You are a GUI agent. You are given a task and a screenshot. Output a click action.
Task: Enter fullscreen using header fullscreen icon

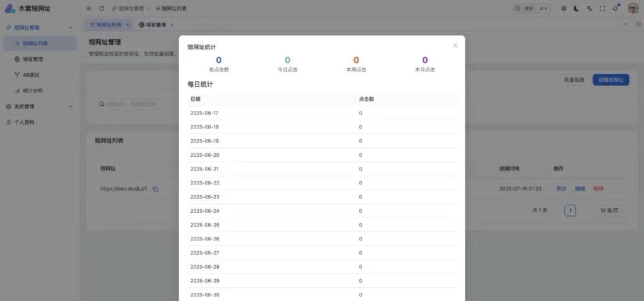pyautogui.click(x=602, y=8)
